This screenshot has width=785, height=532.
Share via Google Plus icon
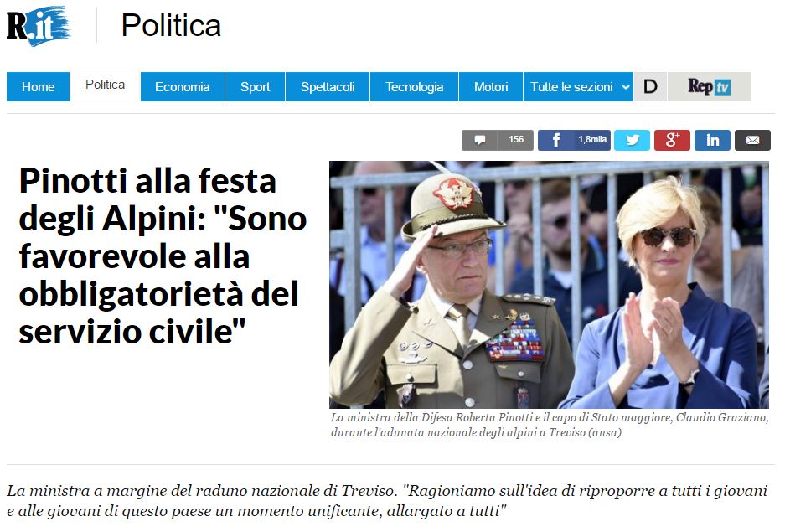pos(672,140)
